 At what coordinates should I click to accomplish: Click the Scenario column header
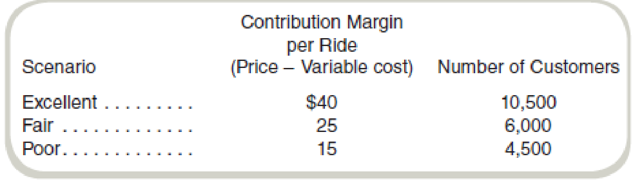pos(59,68)
